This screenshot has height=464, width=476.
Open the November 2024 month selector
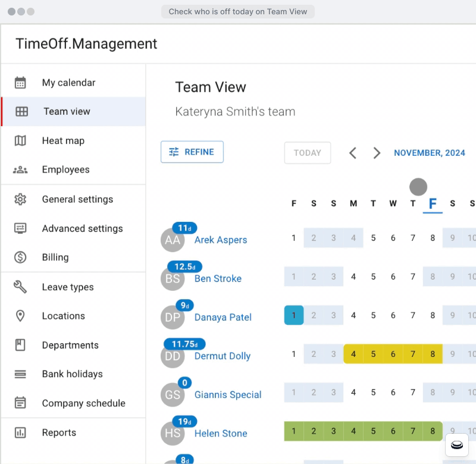click(430, 153)
